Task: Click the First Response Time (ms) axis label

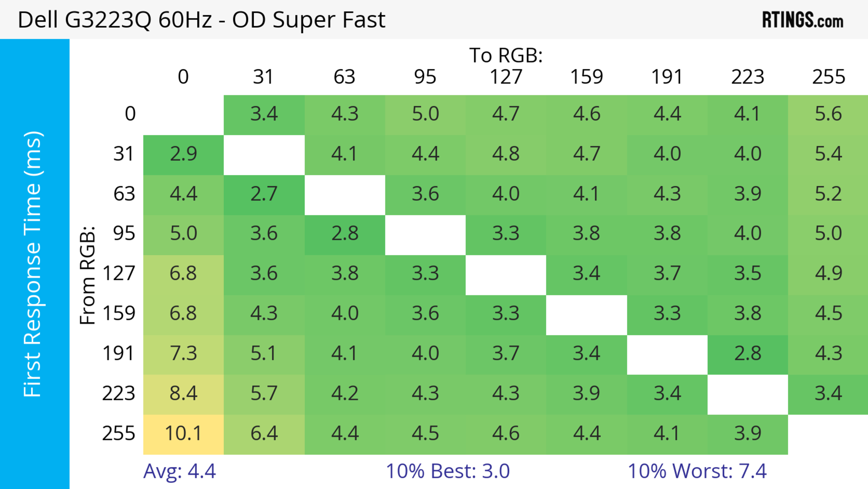Action: pyautogui.click(x=33, y=264)
